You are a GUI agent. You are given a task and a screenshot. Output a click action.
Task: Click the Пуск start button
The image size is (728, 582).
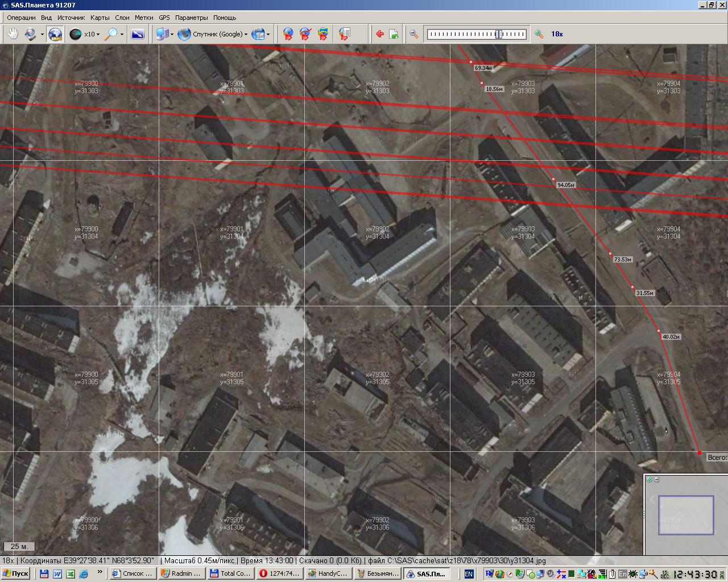point(15,573)
